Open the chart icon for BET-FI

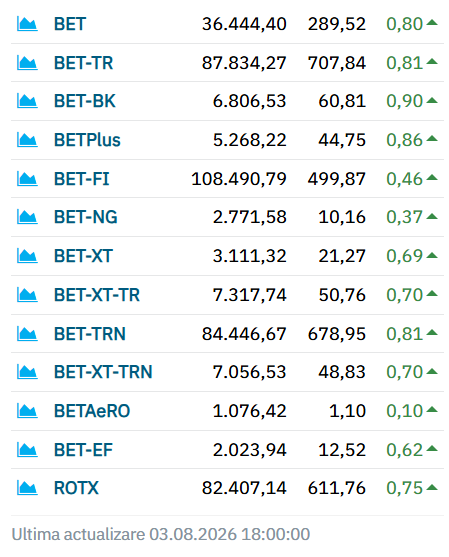[27, 179]
